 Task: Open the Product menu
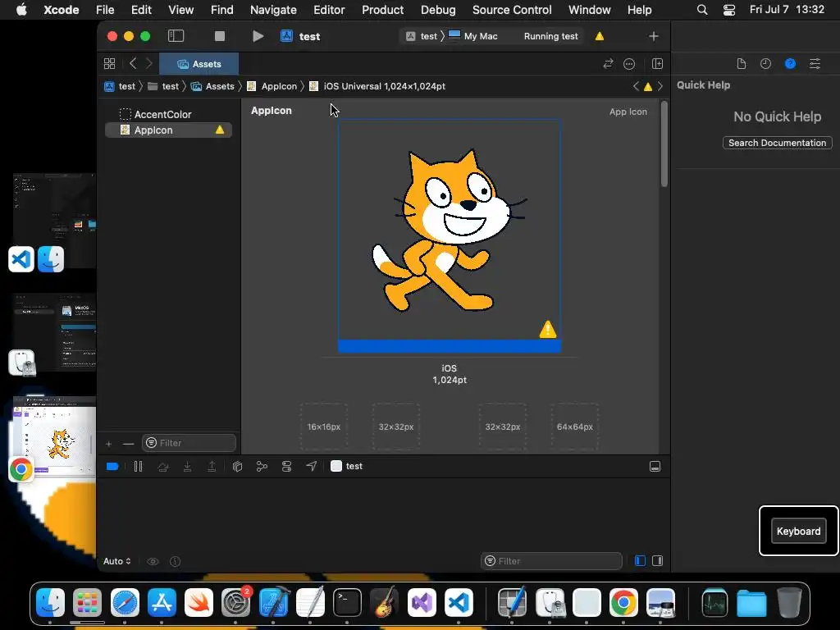[x=382, y=10]
